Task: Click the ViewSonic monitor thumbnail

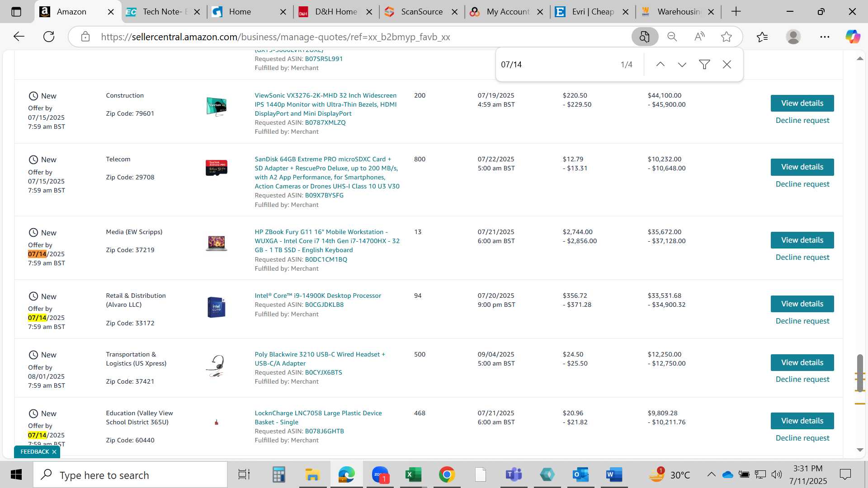Action: click(217, 107)
